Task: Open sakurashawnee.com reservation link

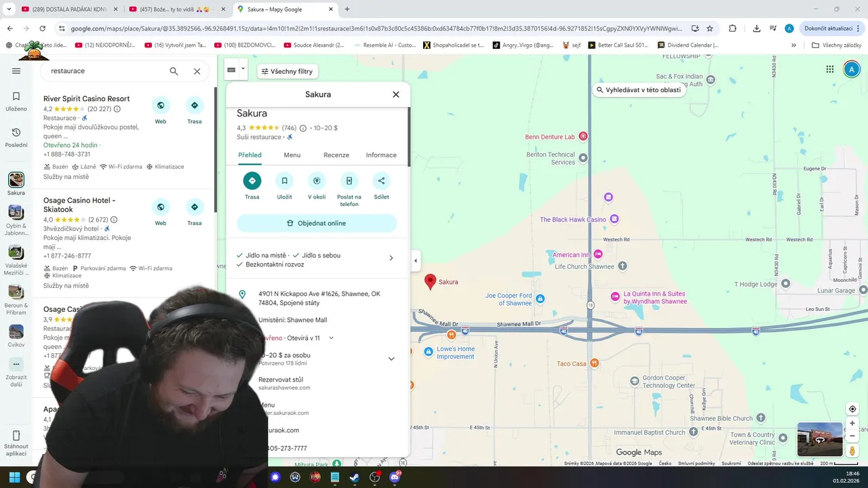Action: (284, 388)
